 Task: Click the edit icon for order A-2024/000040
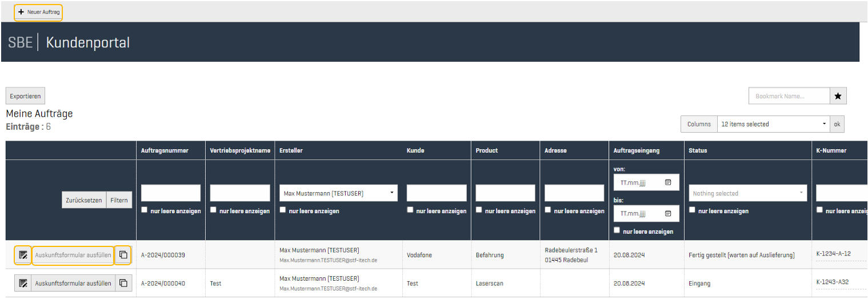(x=23, y=283)
